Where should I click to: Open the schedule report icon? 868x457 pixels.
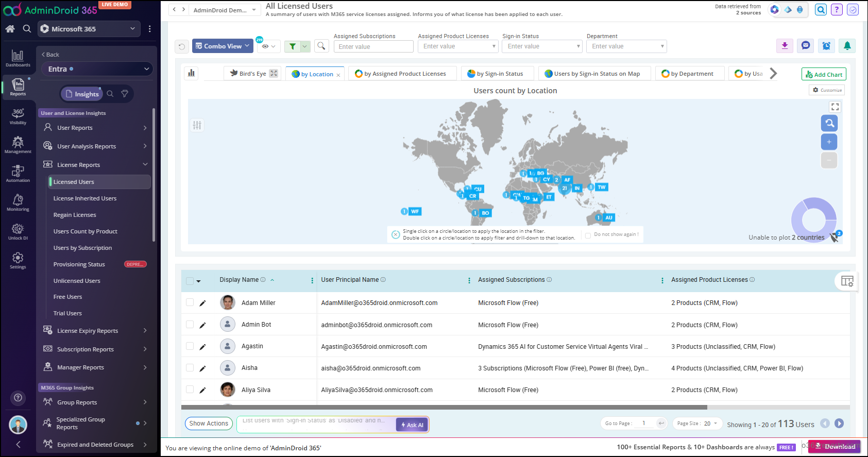tap(826, 46)
